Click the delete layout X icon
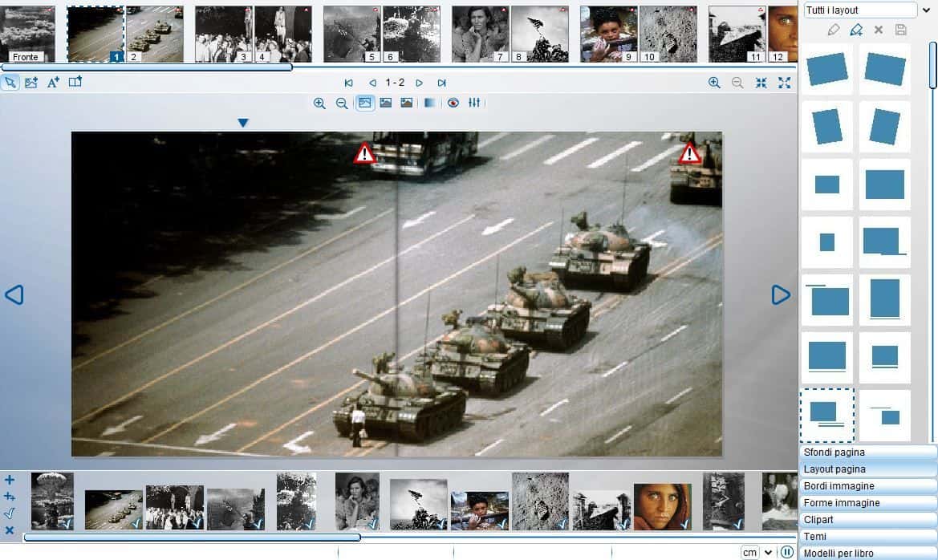 point(878,30)
